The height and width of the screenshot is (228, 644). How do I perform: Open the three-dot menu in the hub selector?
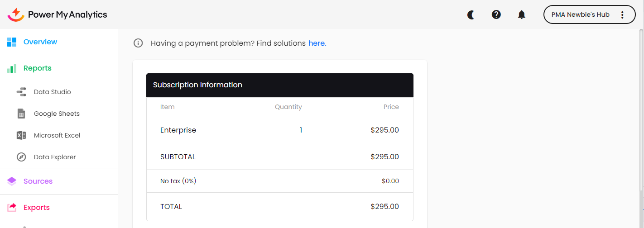pyautogui.click(x=622, y=15)
